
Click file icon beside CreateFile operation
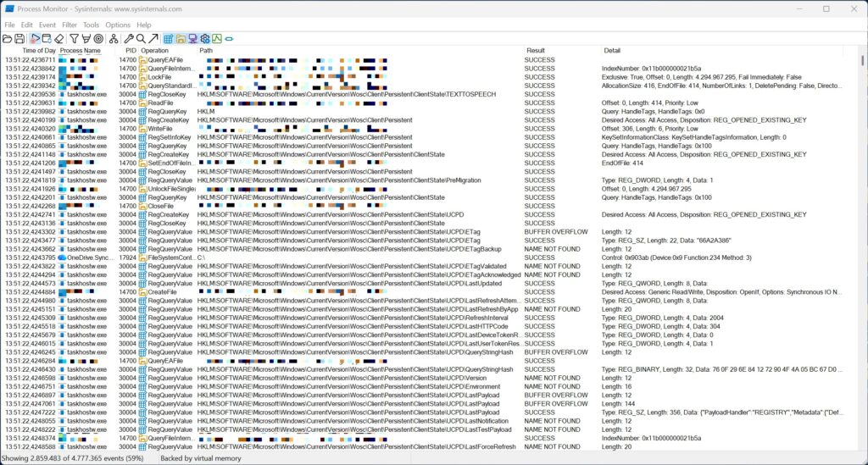pyautogui.click(x=142, y=292)
